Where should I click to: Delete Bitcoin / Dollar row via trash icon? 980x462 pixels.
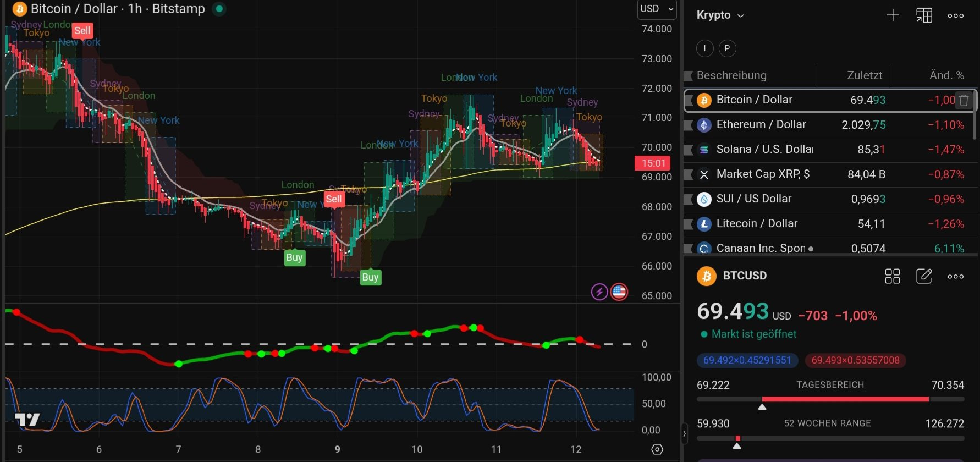tap(964, 100)
